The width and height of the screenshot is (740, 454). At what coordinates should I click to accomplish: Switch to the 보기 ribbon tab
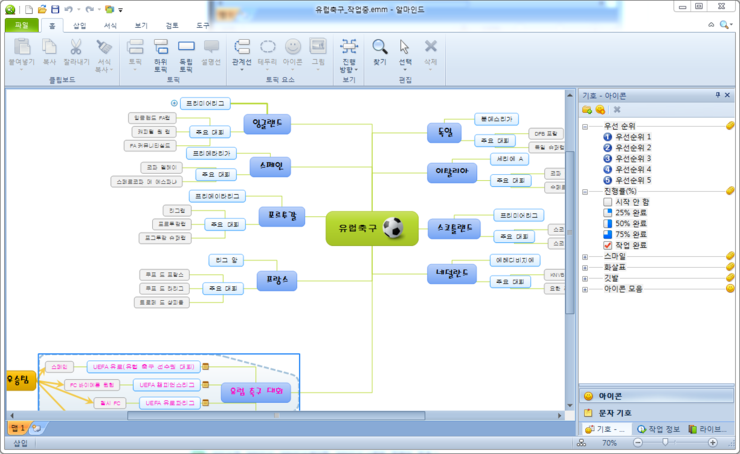tap(141, 24)
